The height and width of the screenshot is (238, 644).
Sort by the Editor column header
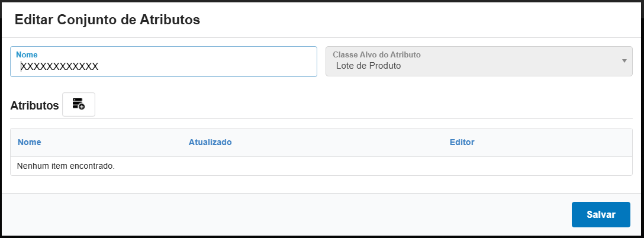click(462, 142)
